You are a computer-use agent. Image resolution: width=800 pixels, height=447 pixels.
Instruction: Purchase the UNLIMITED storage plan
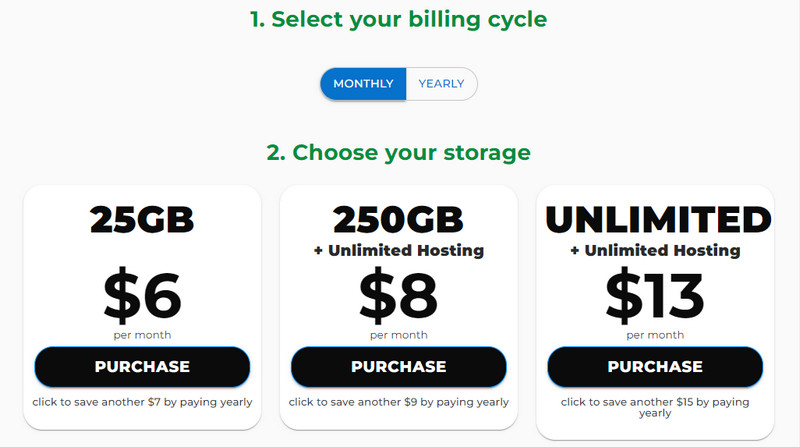(655, 367)
